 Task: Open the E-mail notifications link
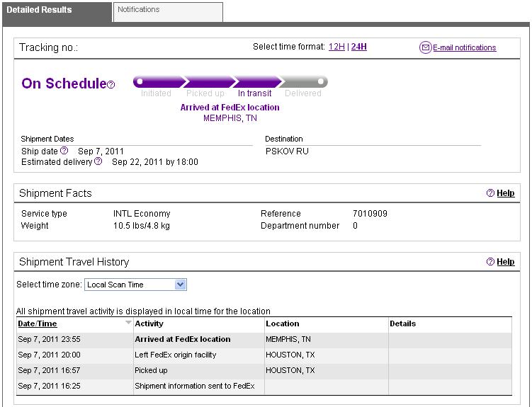(464, 48)
